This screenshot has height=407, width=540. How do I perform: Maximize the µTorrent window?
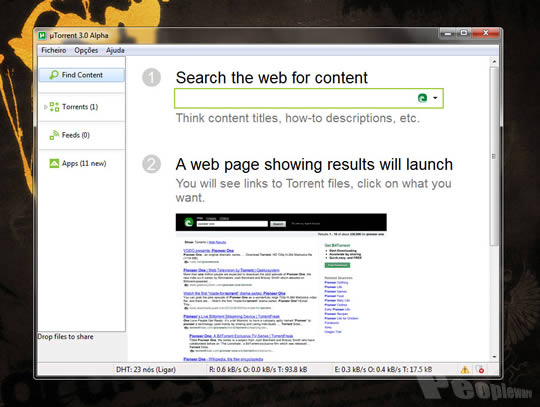tap(464, 33)
